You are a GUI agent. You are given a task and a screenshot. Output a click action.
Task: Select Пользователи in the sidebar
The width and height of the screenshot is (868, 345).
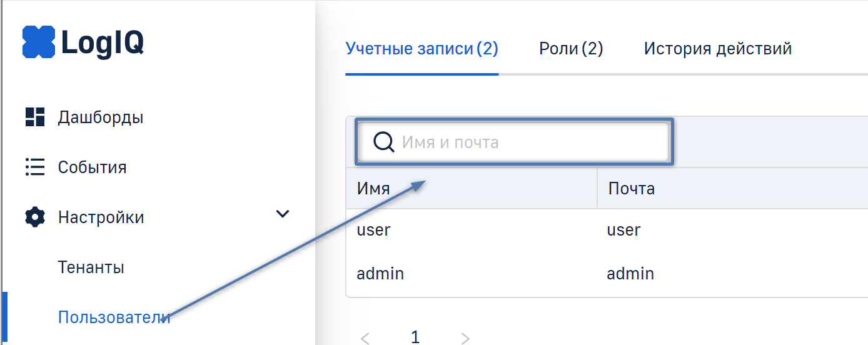[114, 317]
